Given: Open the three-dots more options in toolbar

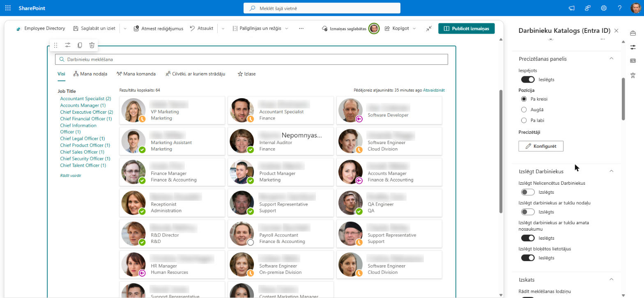Looking at the screenshot, I should tap(301, 28).
